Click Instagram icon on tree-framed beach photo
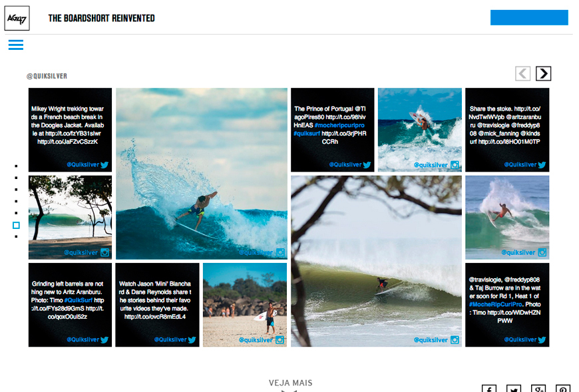Screen dimensions: 579x392 coord(105,252)
